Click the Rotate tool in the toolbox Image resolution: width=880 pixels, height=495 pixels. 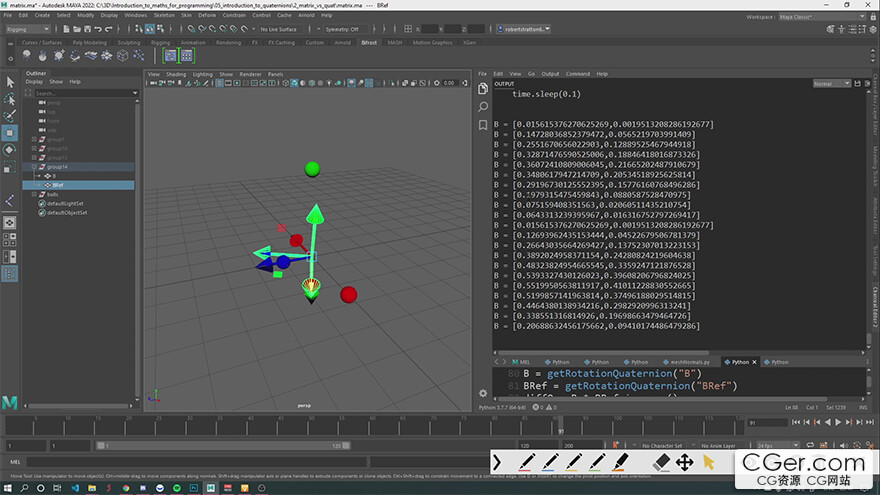click(10, 149)
